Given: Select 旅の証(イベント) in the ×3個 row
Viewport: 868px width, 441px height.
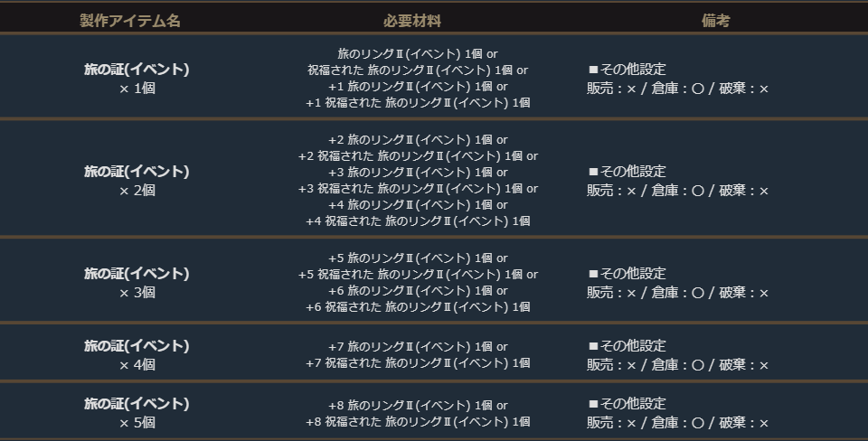Looking at the screenshot, I should click(137, 274).
